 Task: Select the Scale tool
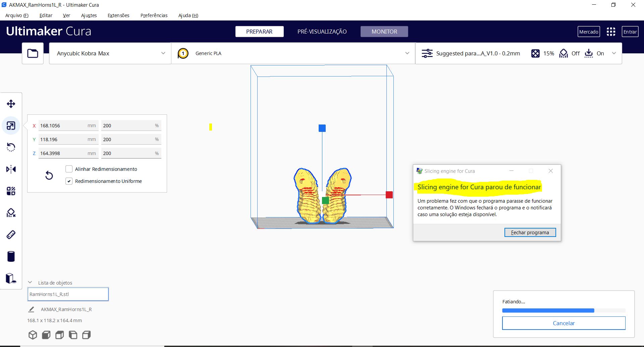click(11, 126)
